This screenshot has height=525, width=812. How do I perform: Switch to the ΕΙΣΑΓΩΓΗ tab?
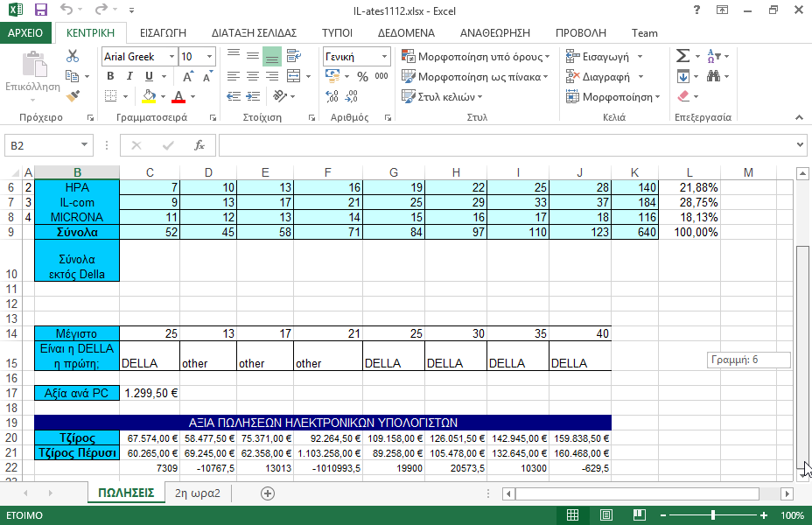tap(163, 32)
